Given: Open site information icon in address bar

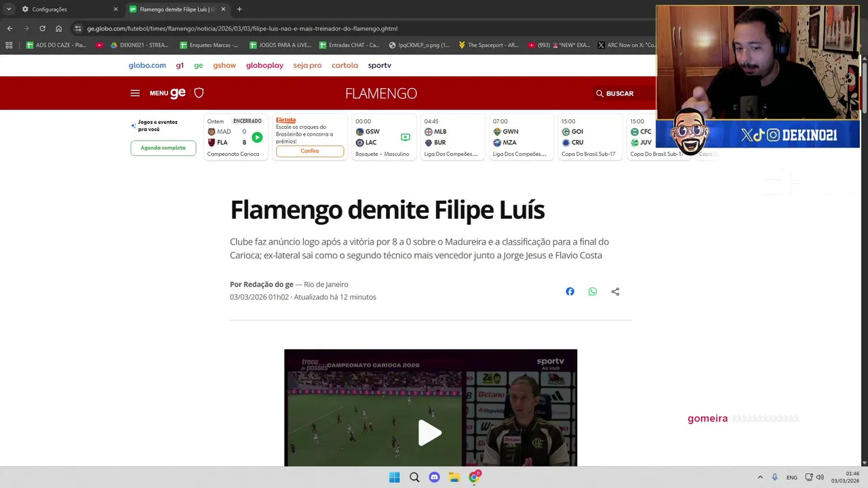Looking at the screenshot, I should [x=78, y=28].
